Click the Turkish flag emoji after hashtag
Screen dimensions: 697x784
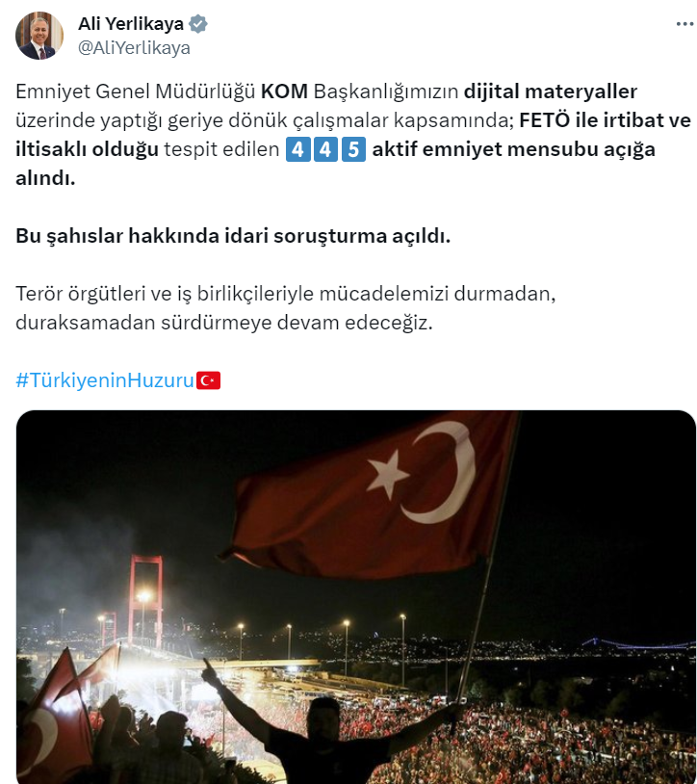208,380
